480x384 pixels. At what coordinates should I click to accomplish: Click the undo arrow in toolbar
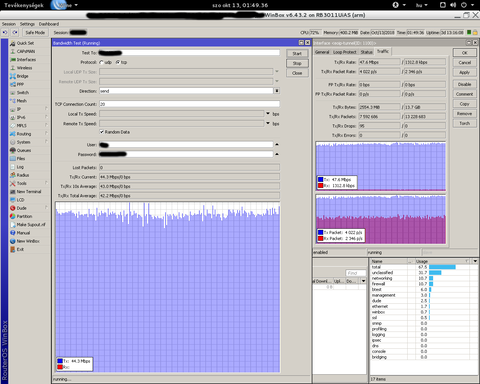pos(5,33)
